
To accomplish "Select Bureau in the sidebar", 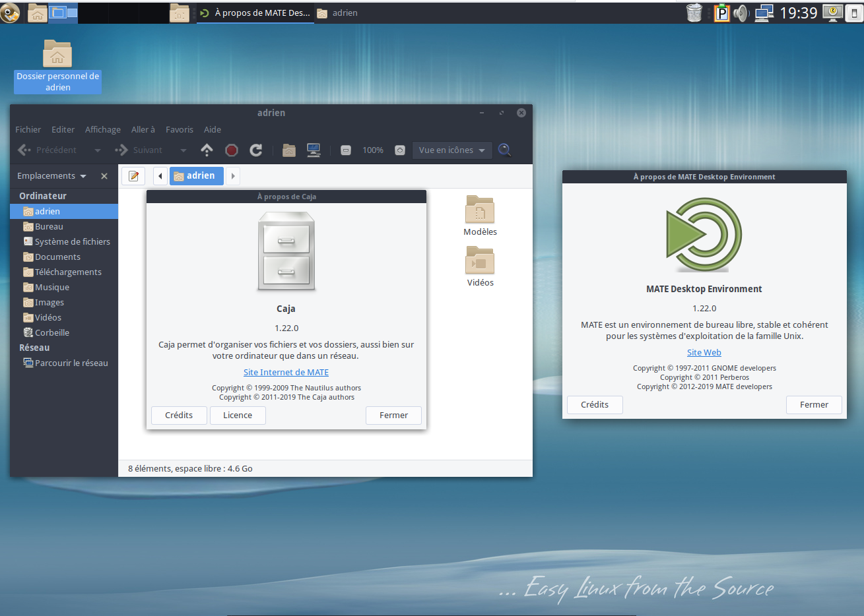I will tap(64, 226).
